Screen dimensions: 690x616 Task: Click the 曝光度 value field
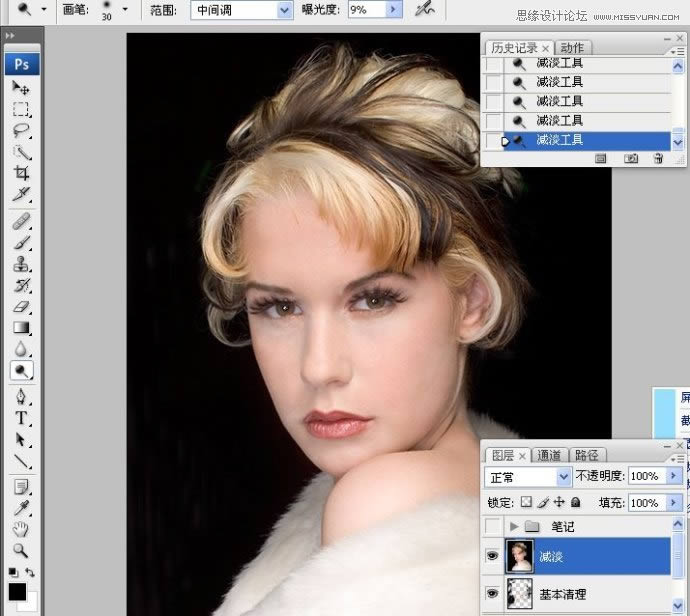pos(363,10)
